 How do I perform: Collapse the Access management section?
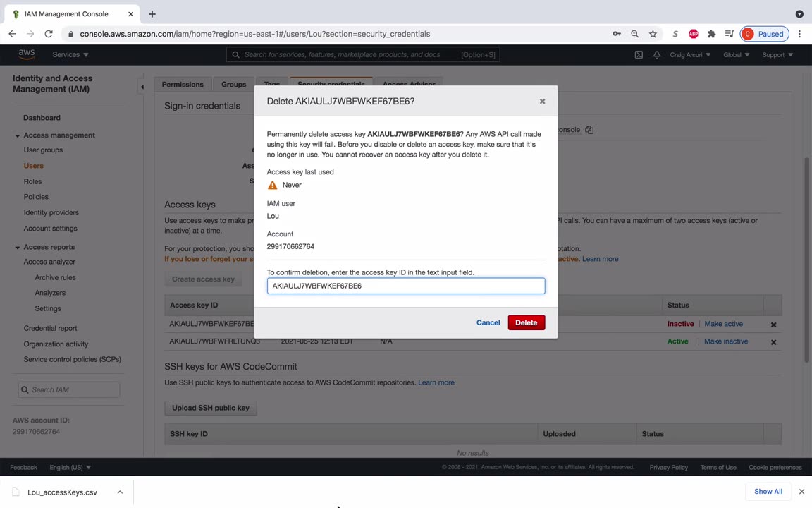pos(17,135)
